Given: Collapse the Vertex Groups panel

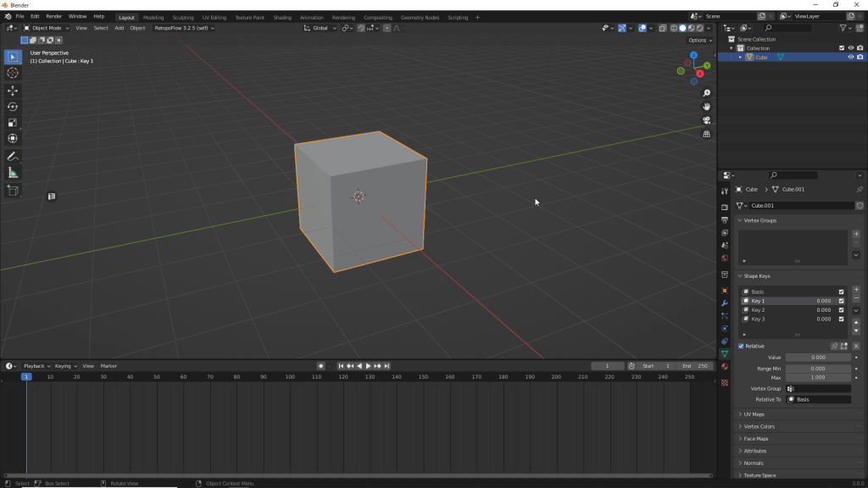Looking at the screenshot, I should click(x=763, y=219).
